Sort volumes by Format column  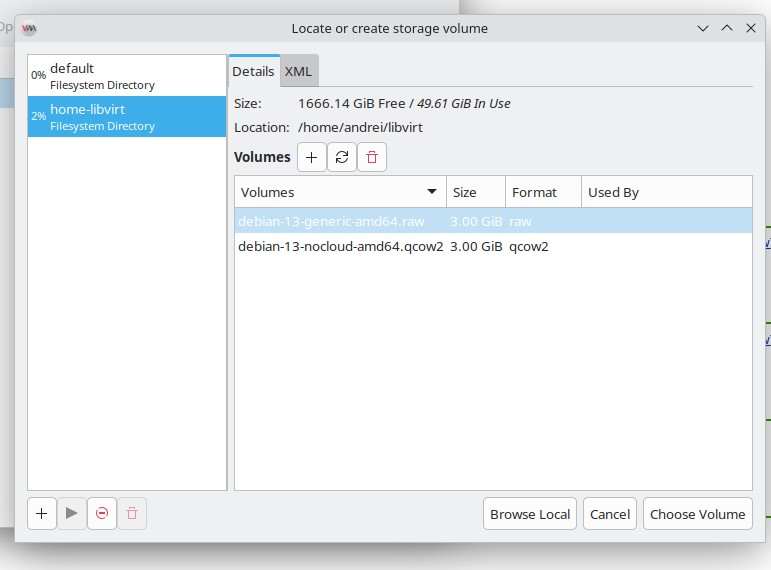pos(543,192)
